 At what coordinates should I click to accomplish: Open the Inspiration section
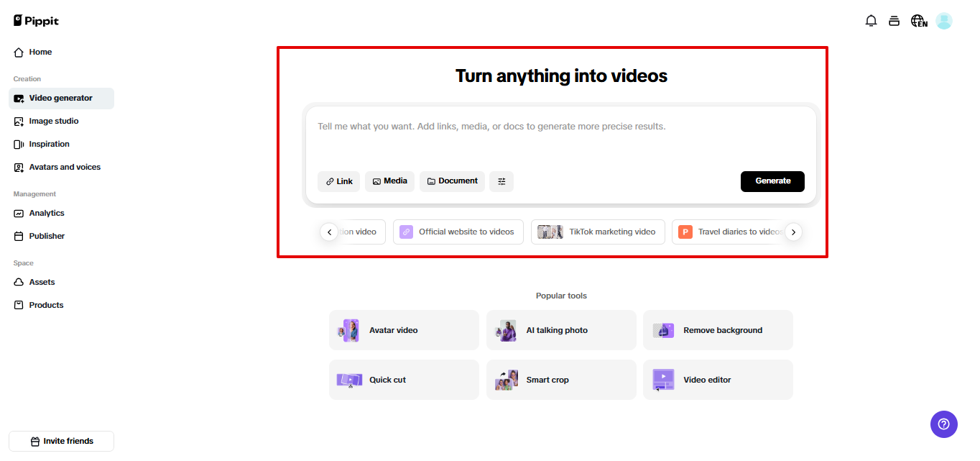(50, 144)
